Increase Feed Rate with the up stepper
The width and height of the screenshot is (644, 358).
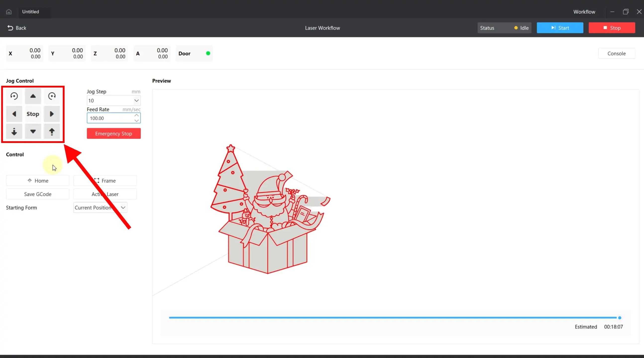(x=137, y=115)
